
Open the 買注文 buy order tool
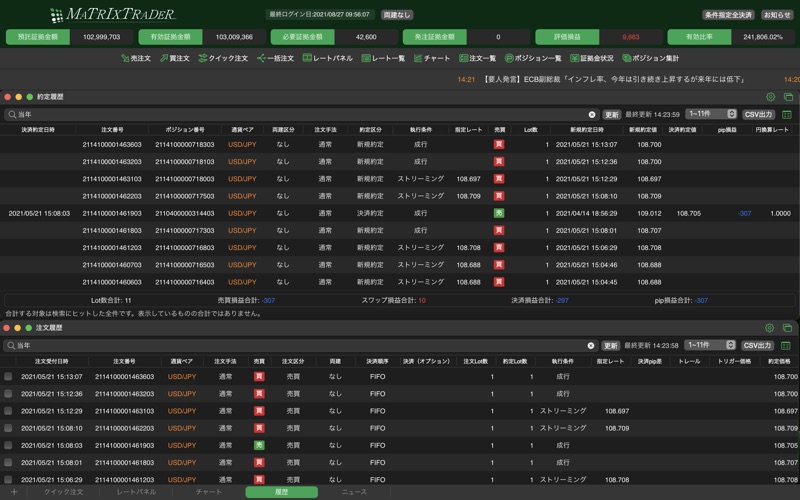click(174, 58)
